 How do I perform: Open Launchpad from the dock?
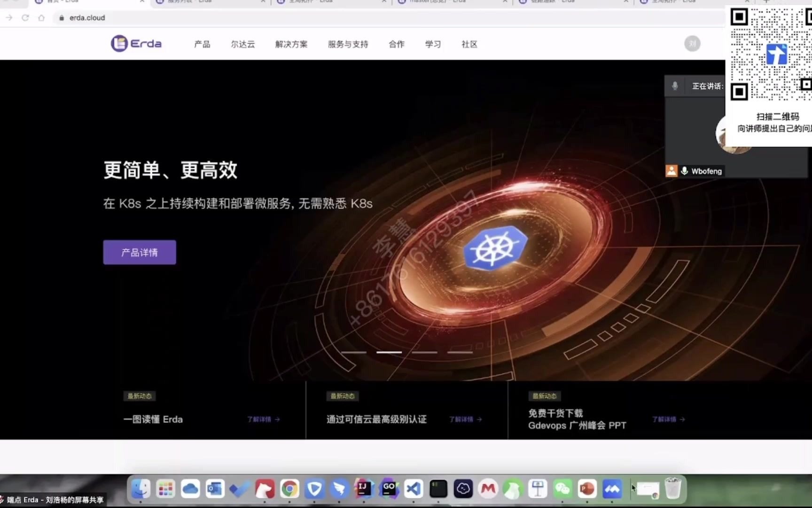165,489
